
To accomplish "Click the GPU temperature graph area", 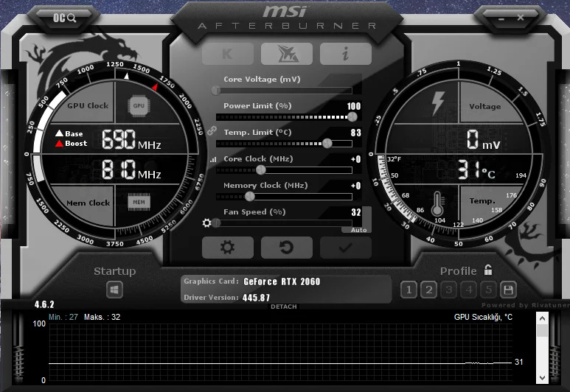I will [x=280, y=352].
